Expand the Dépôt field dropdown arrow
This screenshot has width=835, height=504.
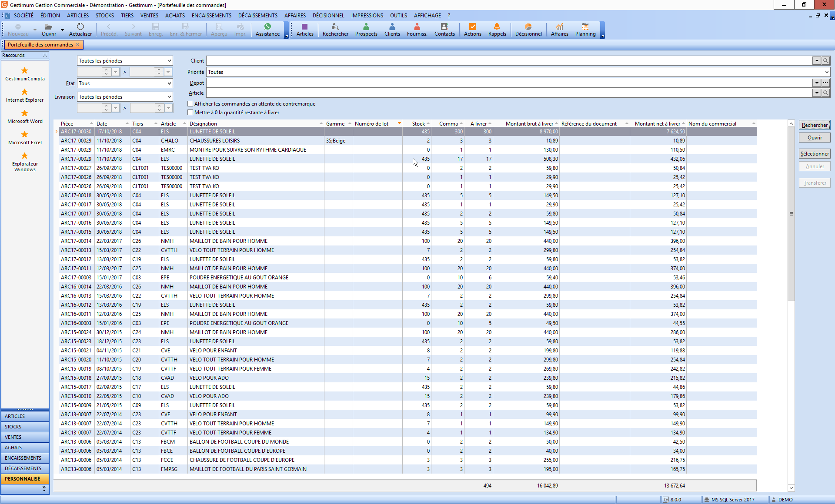coord(817,83)
